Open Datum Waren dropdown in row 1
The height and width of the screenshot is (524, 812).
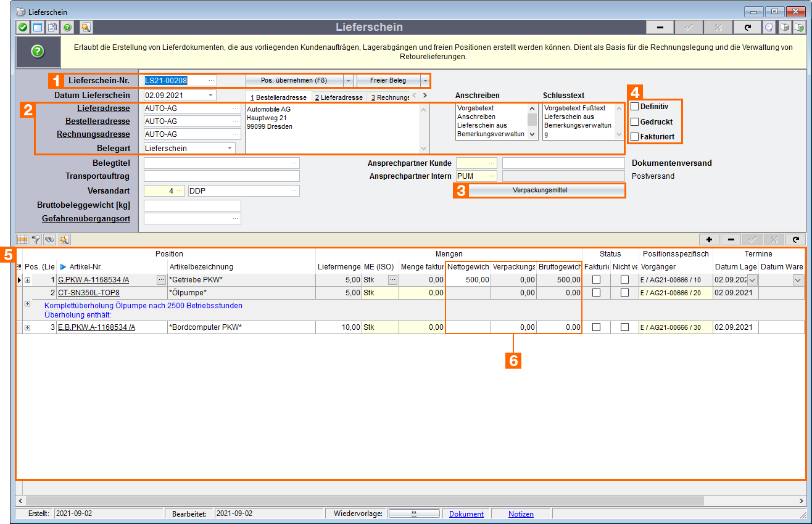pos(798,280)
